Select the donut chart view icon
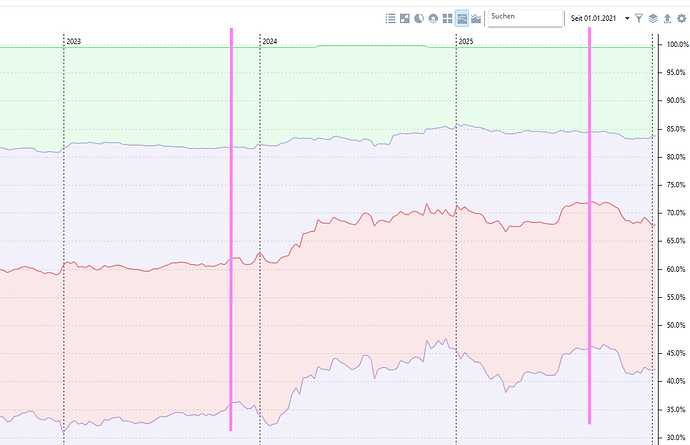 click(433, 18)
